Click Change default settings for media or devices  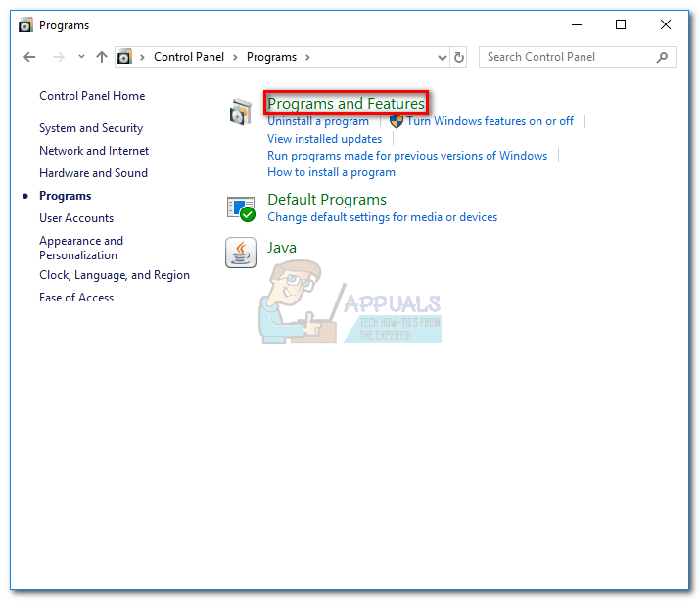(x=382, y=217)
